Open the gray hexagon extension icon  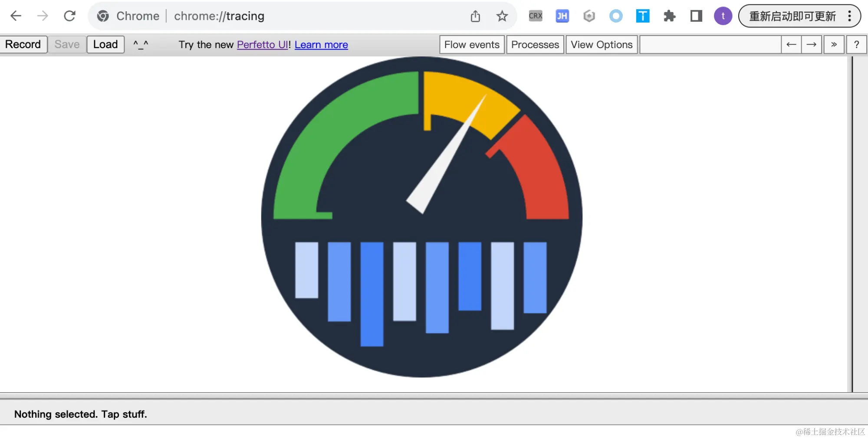point(589,16)
